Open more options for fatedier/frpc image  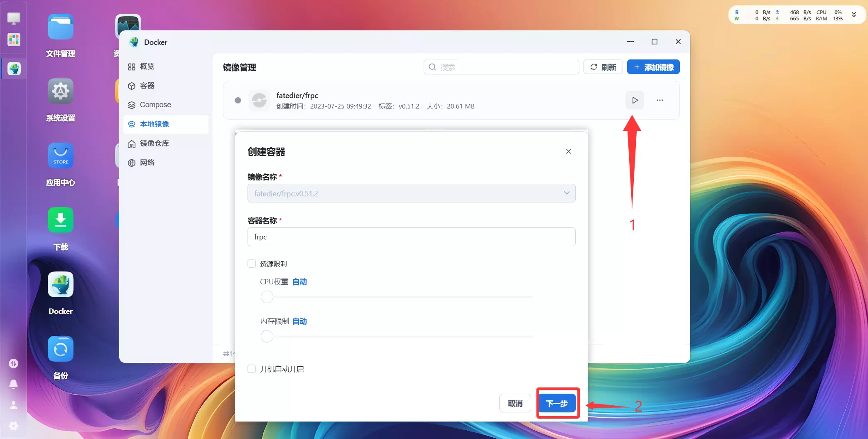(x=660, y=100)
